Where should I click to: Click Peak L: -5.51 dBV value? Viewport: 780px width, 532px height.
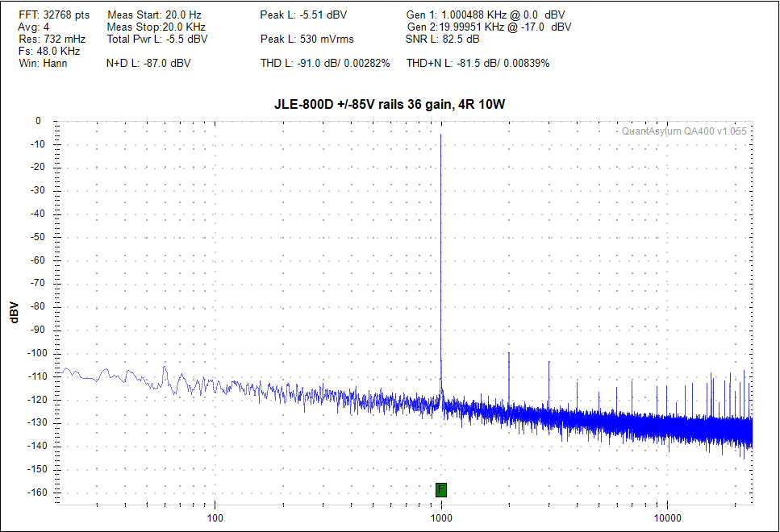coord(303,15)
